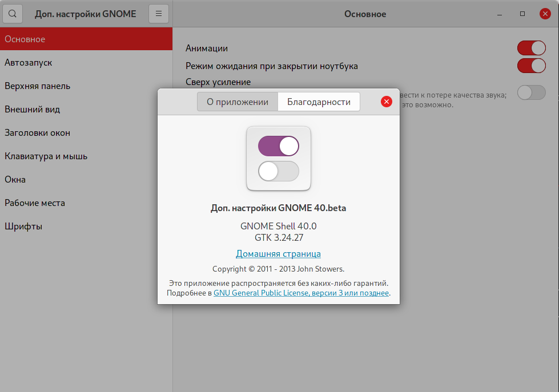Open the Домашняя страница link
559x392 pixels.
[x=279, y=254]
